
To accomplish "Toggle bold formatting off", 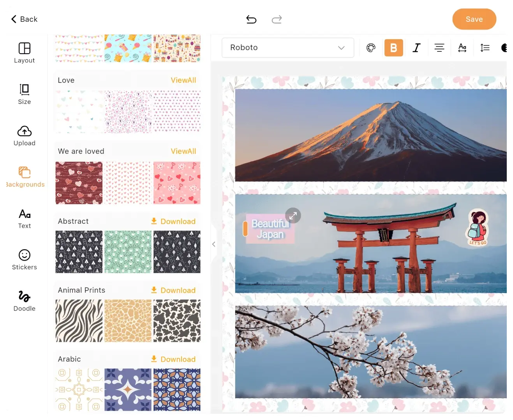I will click(393, 47).
